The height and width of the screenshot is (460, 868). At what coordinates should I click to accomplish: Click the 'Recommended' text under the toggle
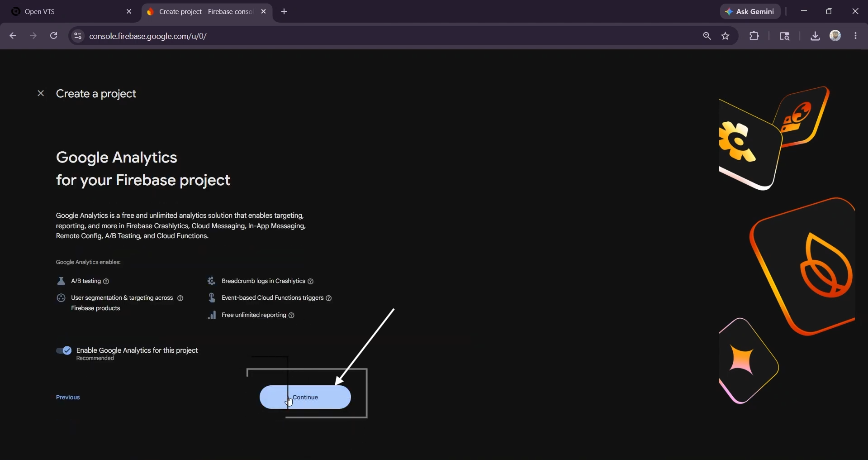coord(95,359)
